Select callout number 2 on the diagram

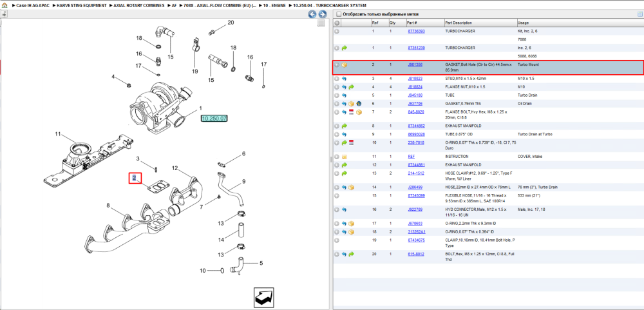134,178
